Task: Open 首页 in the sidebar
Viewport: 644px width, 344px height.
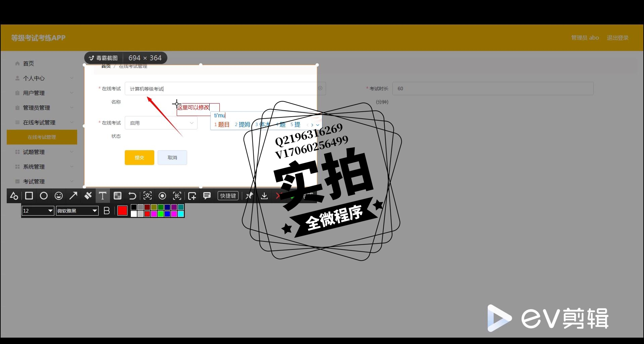Action: pos(29,63)
